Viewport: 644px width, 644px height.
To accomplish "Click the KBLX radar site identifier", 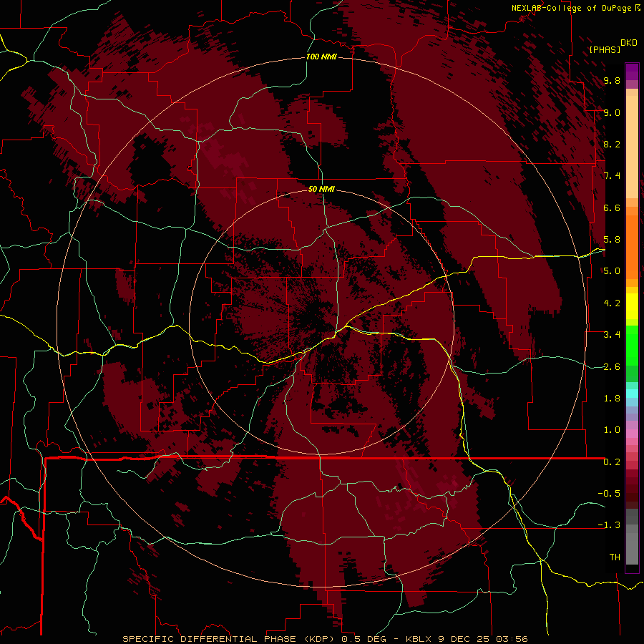I will (x=419, y=639).
